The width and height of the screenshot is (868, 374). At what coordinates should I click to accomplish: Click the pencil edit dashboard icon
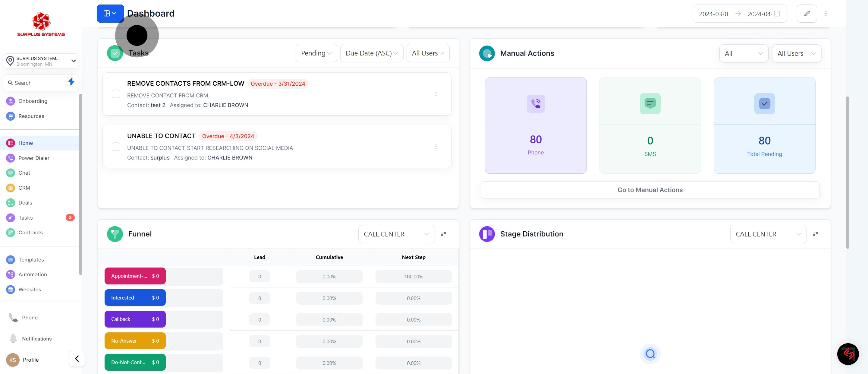[x=807, y=14]
